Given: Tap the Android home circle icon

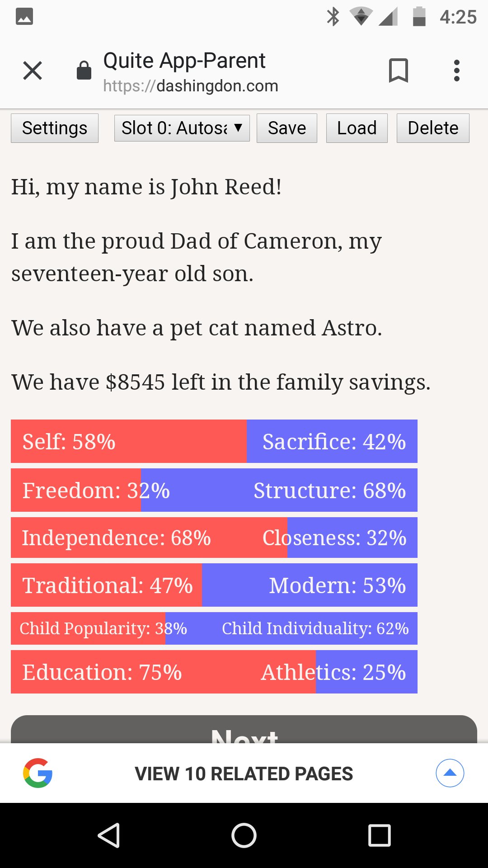Looking at the screenshot, I should (244, 835).
